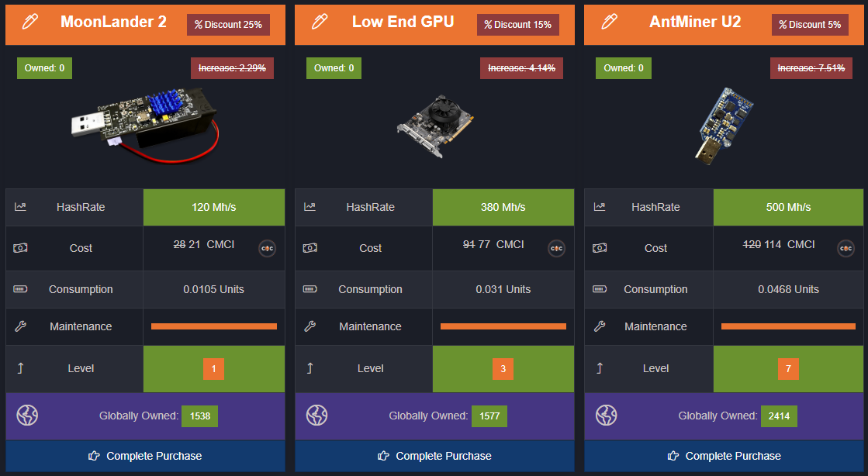Click the consumption battery icon for MoonLander 2
This screenshot has height=476, width=868.
(x=20, y=289)
